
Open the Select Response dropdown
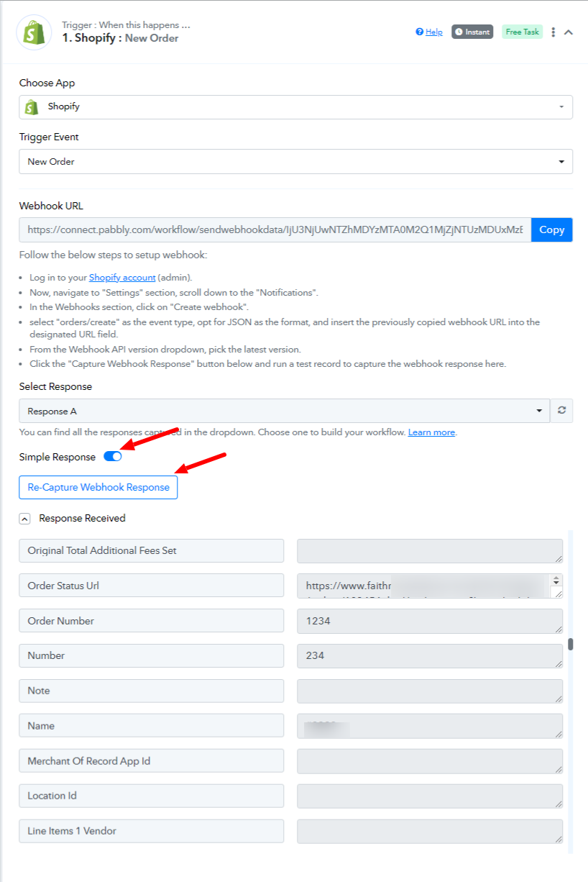[x=285, y=411]
